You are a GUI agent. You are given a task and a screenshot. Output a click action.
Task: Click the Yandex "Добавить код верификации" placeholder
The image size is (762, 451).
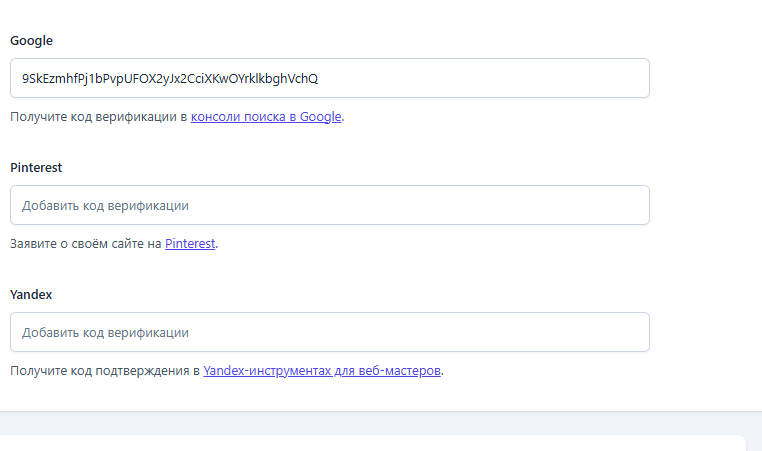pos(105,332)
